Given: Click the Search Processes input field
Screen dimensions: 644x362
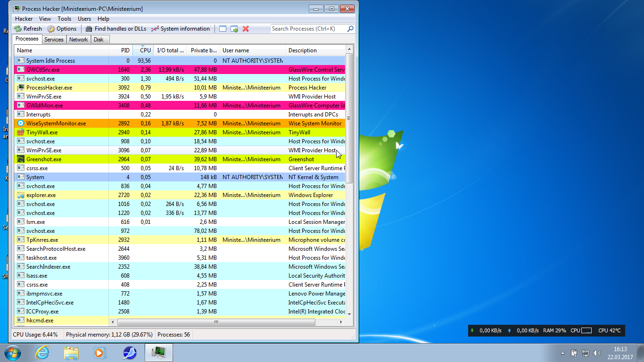Looking at the screenshot, I should pyautogui.click(x=308, y=29).
